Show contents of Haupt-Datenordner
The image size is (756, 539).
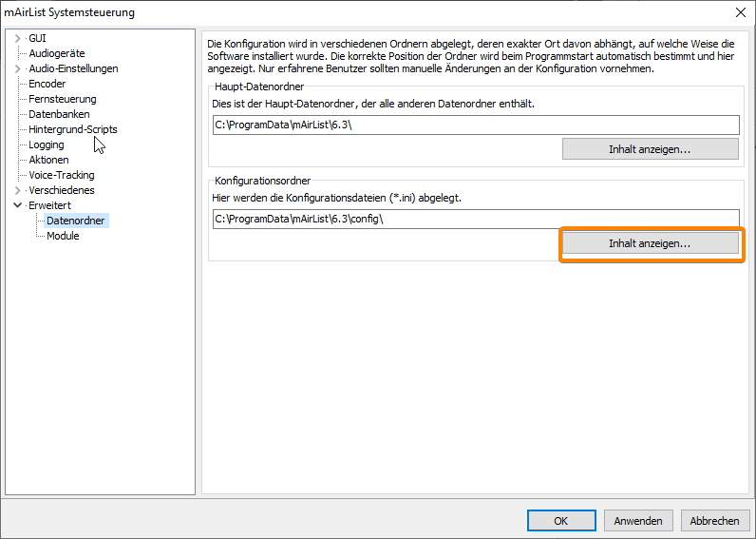650,149
